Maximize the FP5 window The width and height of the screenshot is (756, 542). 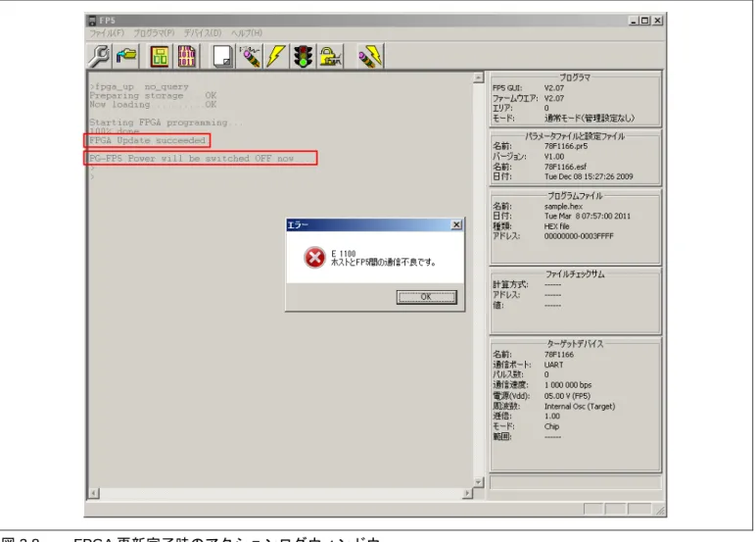click(x=644, y=21)
